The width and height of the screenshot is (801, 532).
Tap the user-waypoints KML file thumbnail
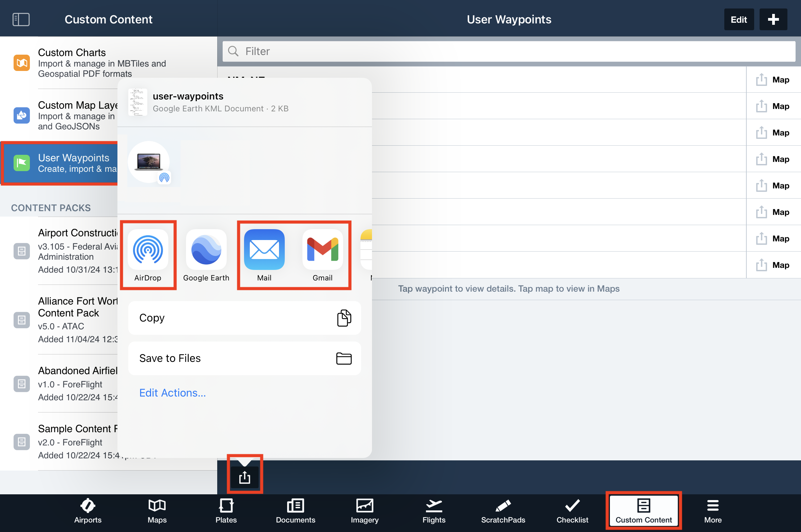138,102
